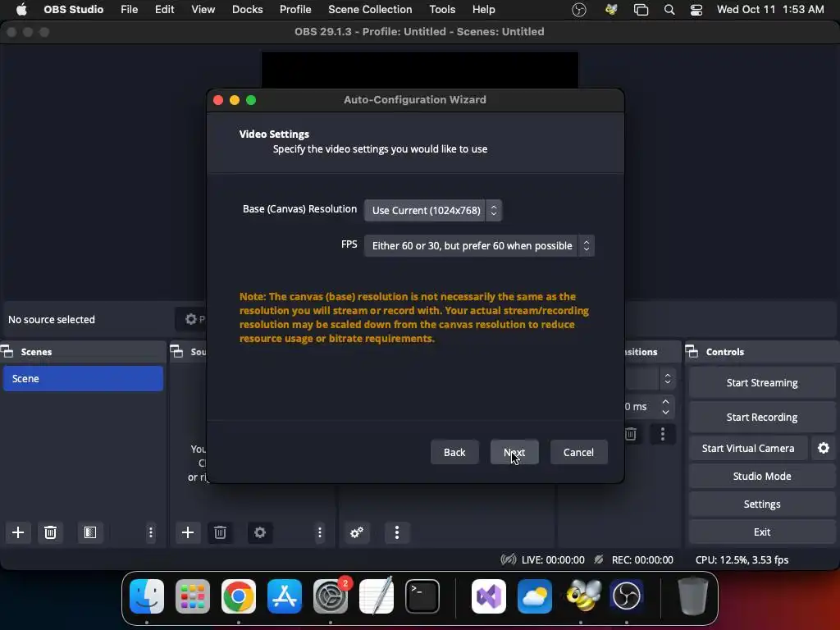Open source properties gear in Sources panel
This screenshot has width=840, height=630.
260,532
